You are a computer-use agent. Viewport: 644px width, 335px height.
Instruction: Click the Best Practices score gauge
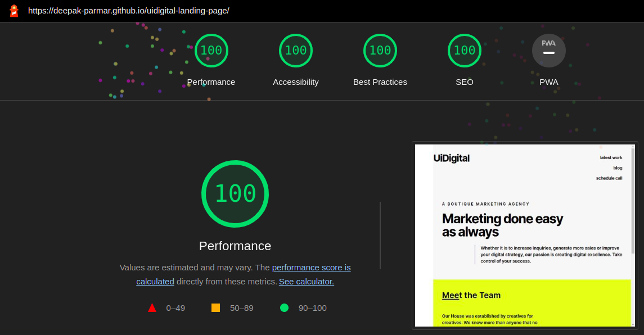(x=380, y=50)
